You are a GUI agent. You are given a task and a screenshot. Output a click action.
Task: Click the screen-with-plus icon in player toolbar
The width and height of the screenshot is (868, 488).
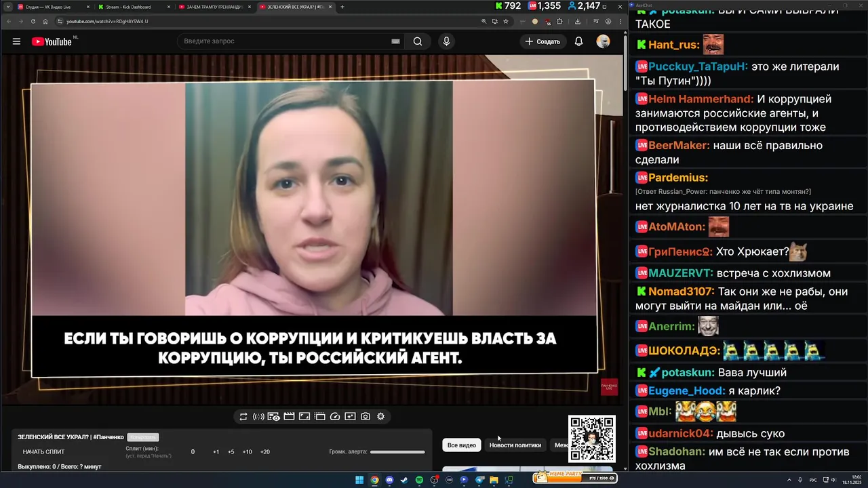pyautogui.click(x=350, y=417)
